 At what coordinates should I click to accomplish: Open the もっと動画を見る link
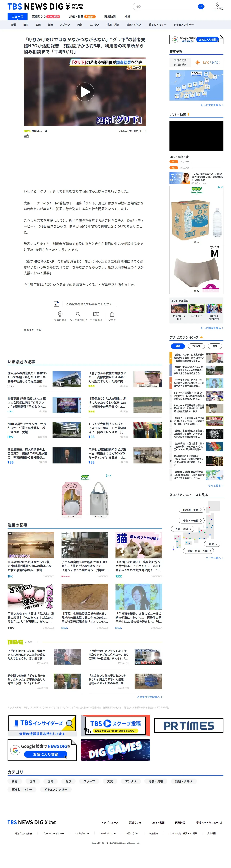[x=212, y=328]
